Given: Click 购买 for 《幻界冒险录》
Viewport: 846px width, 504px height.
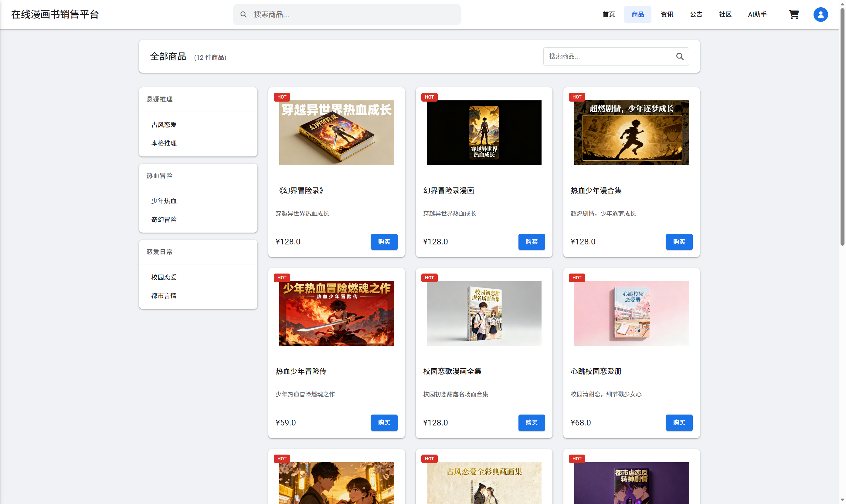Looking at the screenshot, I should coord(384,241).
